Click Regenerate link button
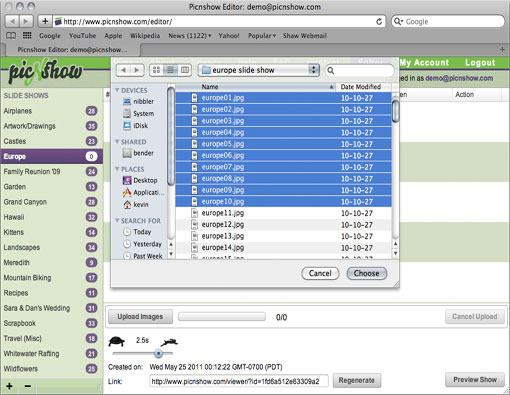 (x=357, y=380)
